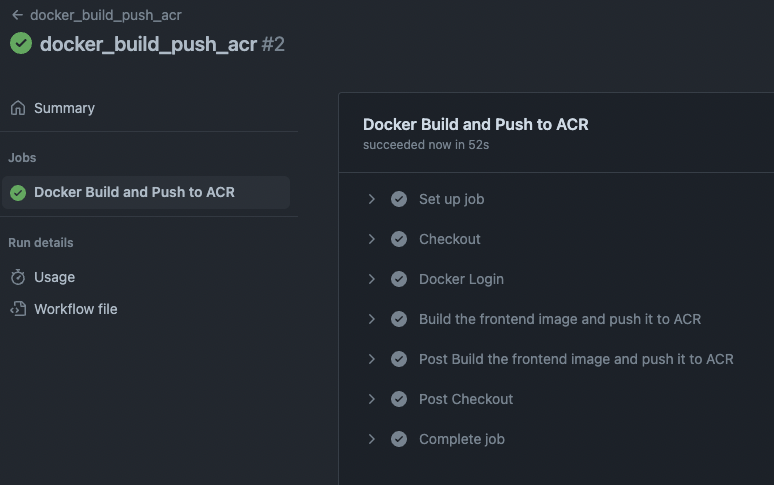Open the Workflow file link
Screen dimensions: 774x485
(75, 309)
